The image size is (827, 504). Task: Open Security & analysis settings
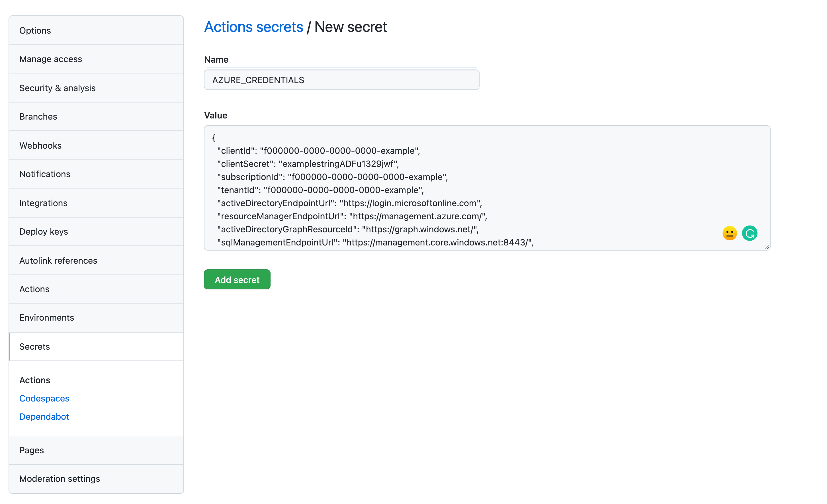(x=57, y=88)
